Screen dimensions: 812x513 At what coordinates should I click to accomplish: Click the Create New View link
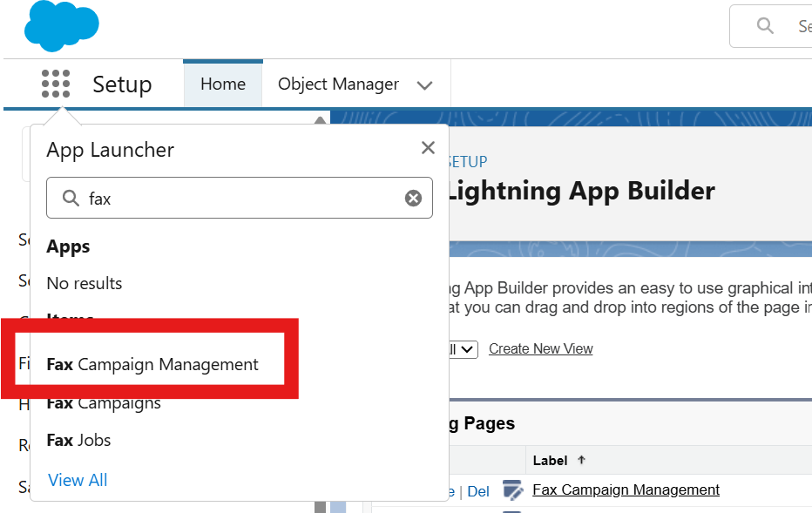point(540,349)
